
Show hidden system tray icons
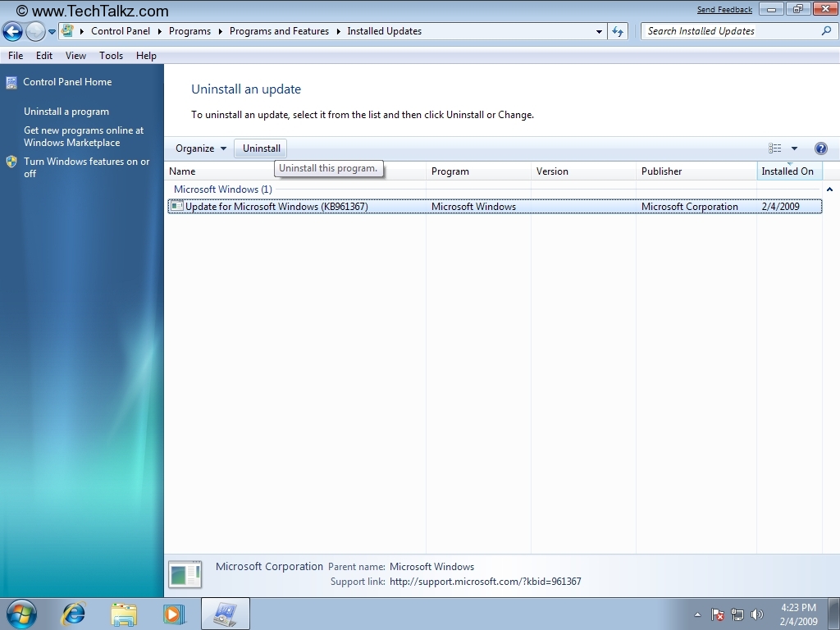click(697, 614)
